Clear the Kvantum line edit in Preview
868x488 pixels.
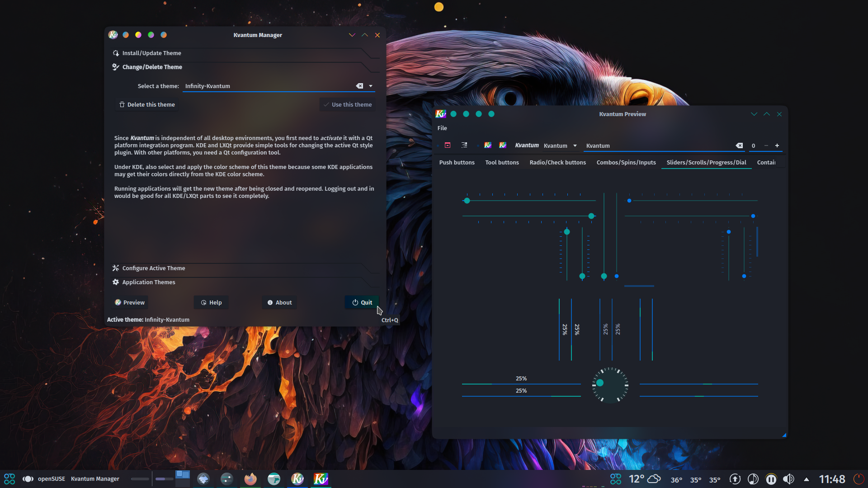tap(739, 145)
